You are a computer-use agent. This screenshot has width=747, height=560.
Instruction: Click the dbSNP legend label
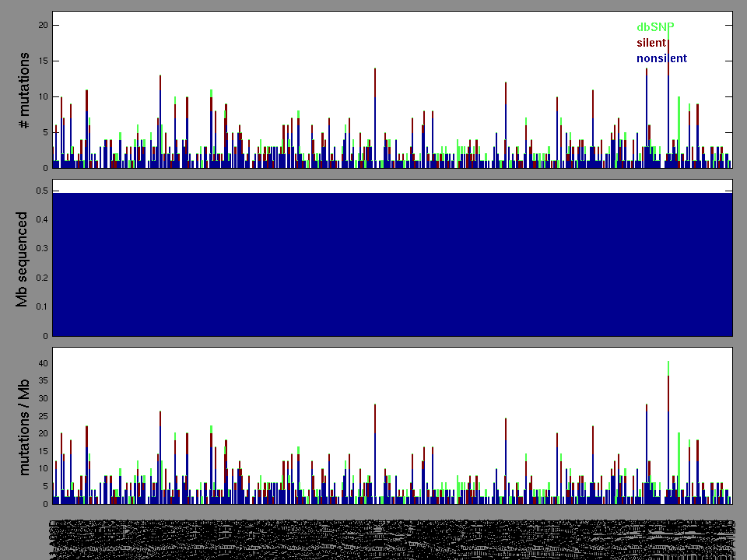654,26
